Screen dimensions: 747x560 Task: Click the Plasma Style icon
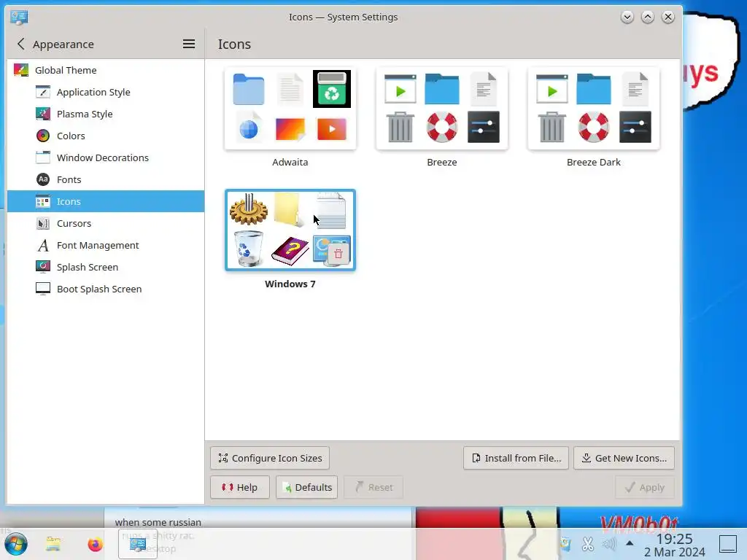[43, 114]
